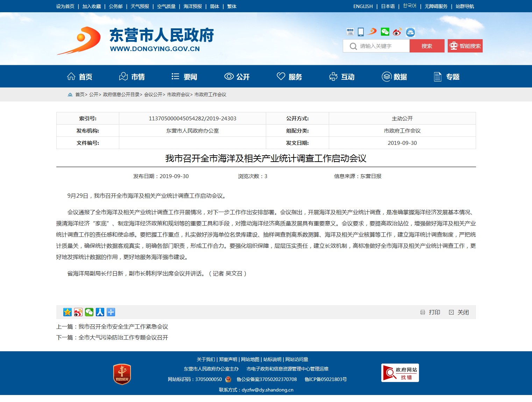Click the 政府网站找错 badge

point(400,373)
